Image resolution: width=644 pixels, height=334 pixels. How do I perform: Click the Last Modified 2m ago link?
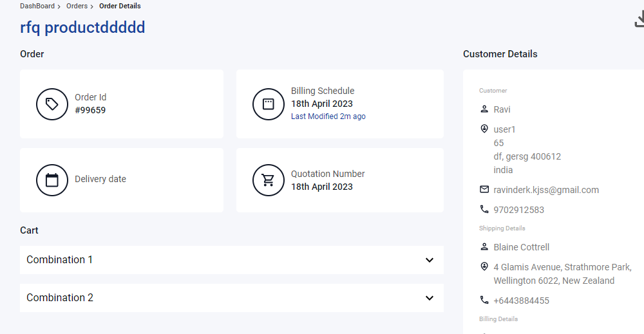328,116
